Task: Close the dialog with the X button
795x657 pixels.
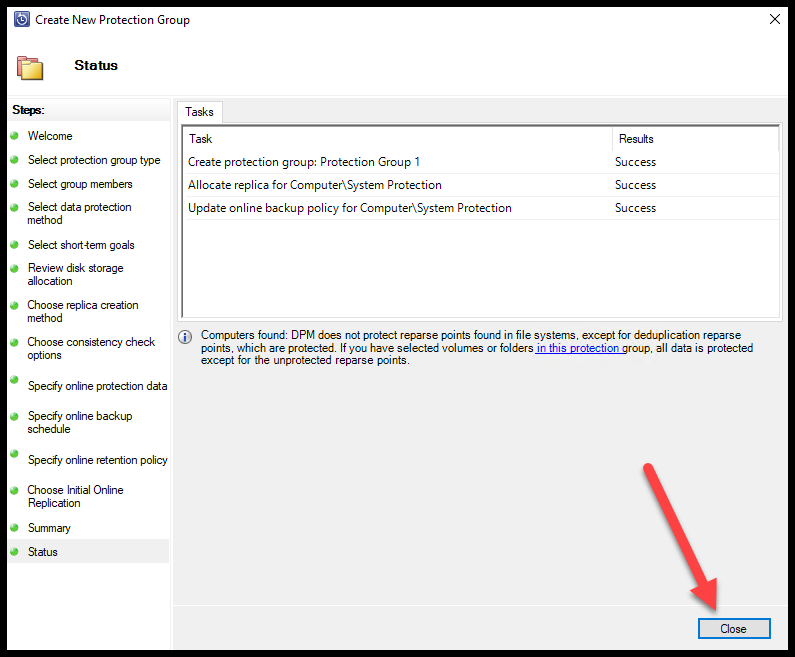Action: pos(775,19)
